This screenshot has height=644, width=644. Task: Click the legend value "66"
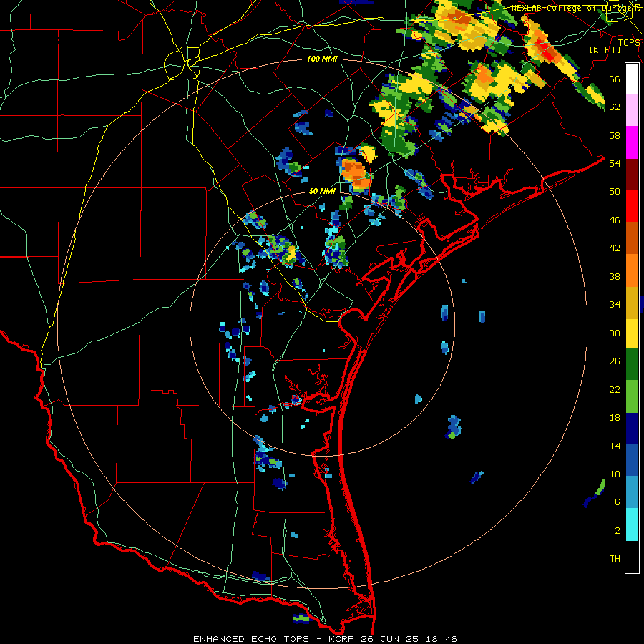tap(615, 79)
